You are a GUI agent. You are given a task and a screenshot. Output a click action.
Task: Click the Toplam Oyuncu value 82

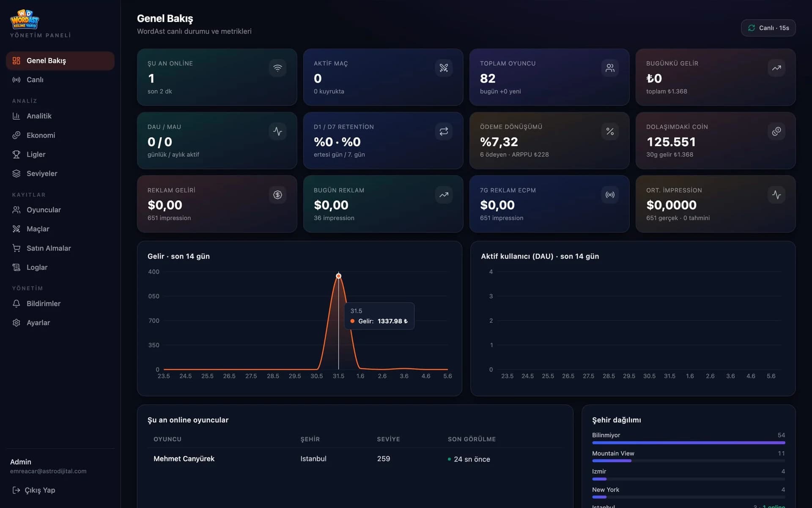tap(488, 78)
